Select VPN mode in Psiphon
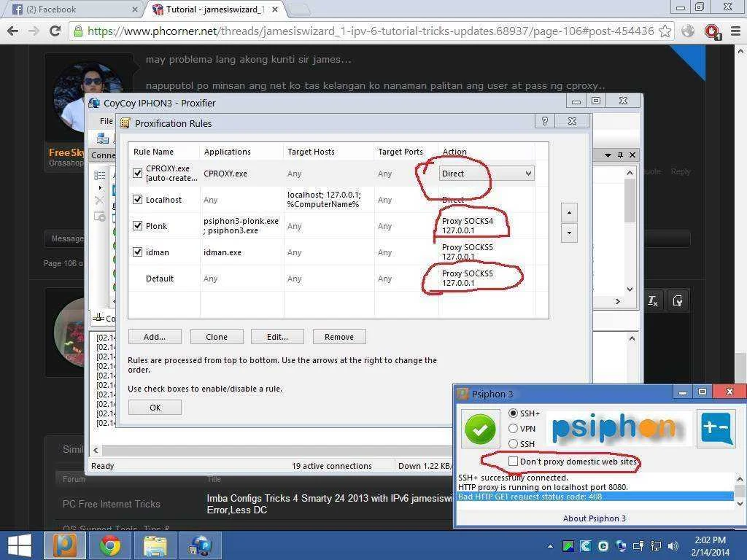The image size is (747, 560). click(x=513, y=429)
